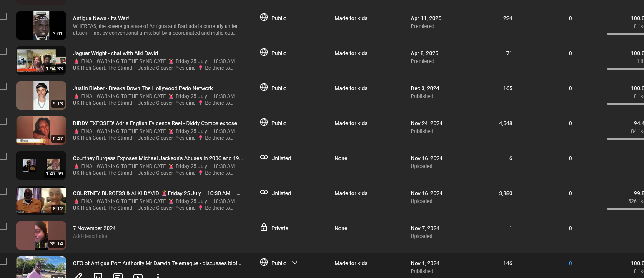Click the View on YouTube play icon
Screen dimensions: 644x278
coord(138,276)
